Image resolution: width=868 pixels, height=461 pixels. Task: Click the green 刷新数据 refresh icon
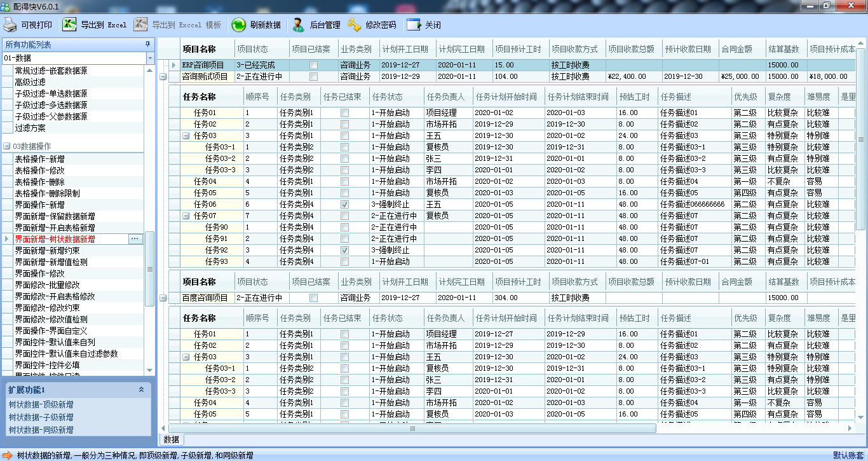tap(238, 25)
